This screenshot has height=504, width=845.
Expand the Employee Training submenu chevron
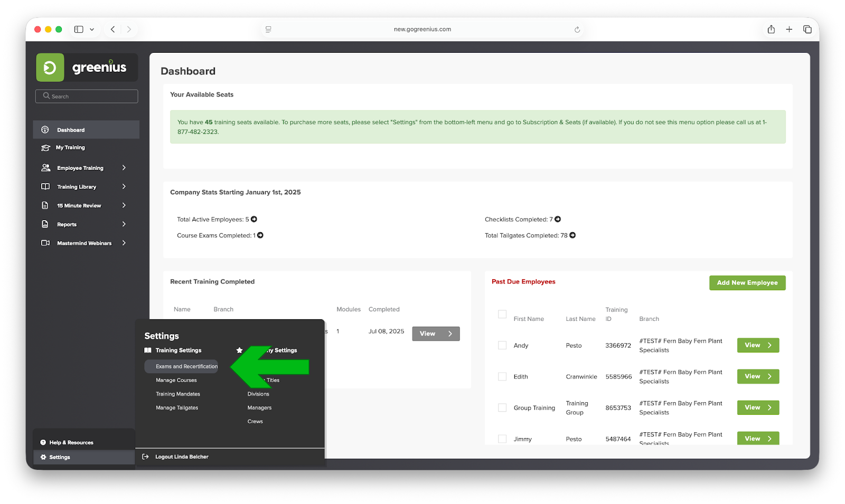click(x=124, y=168)
